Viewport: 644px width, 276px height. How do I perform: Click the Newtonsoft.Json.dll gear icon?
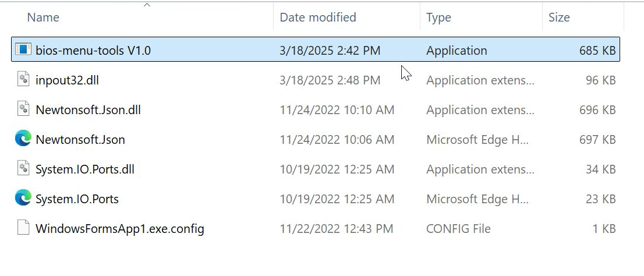(23, 109)
